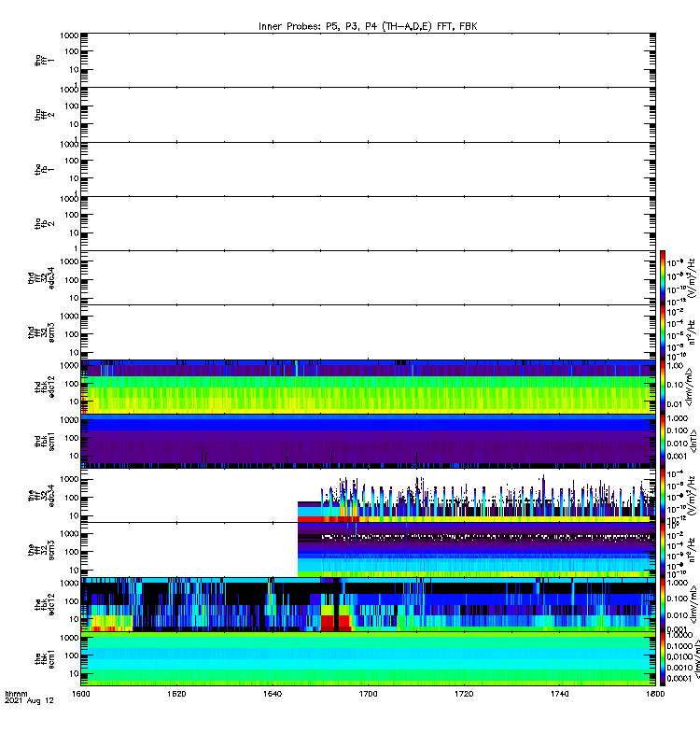Click the 'the fff 32 edc34' panel label
The image size is (700, 747).
[x=41, y=496]
